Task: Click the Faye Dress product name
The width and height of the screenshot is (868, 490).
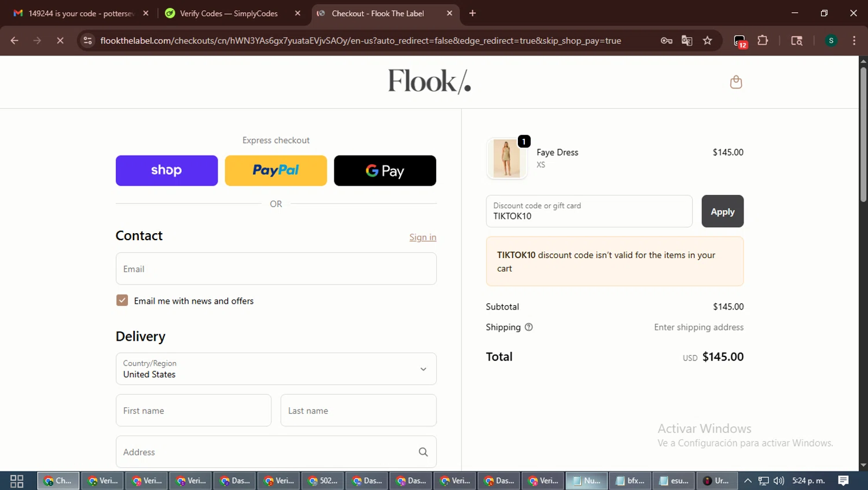Action: click(x=557, y=152)
